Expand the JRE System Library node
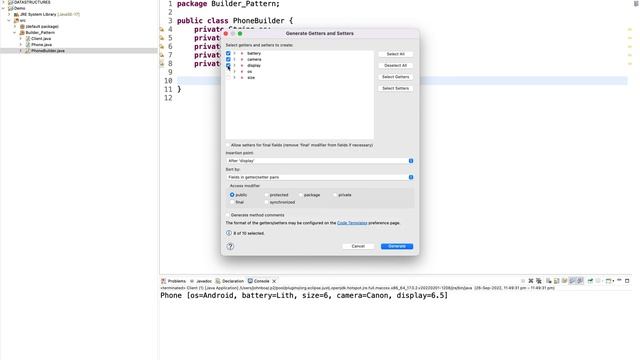 pos(9,14)
